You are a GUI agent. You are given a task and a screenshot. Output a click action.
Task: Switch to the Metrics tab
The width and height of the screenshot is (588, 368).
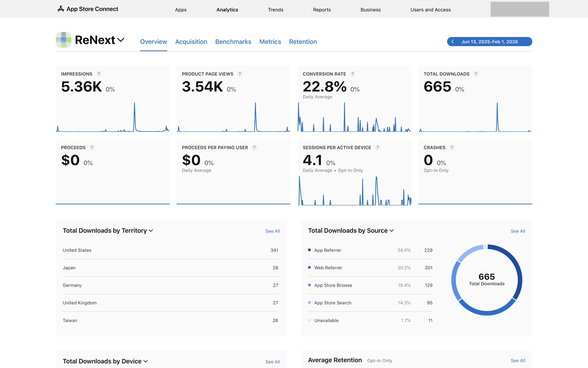pyautogui.click(x=270, y=42)
